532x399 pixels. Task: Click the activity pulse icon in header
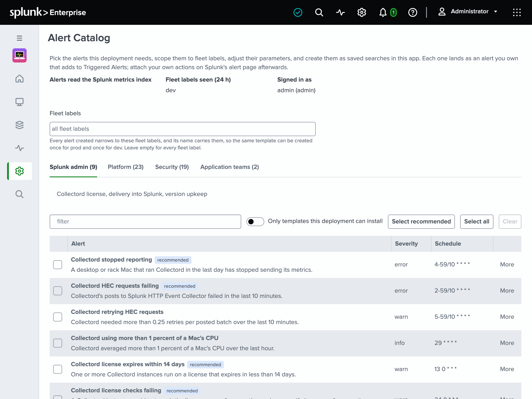click(x=340, y=12)
